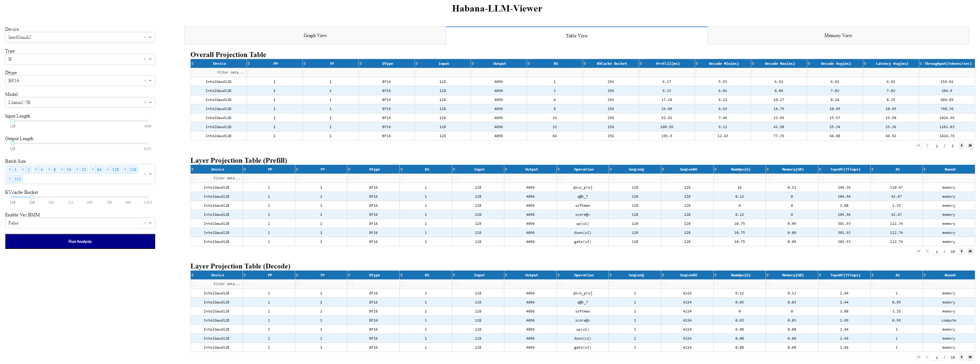Toggle case sensitivity on Overall DType filter
This screenshot has height=364, width=980.
362,72
